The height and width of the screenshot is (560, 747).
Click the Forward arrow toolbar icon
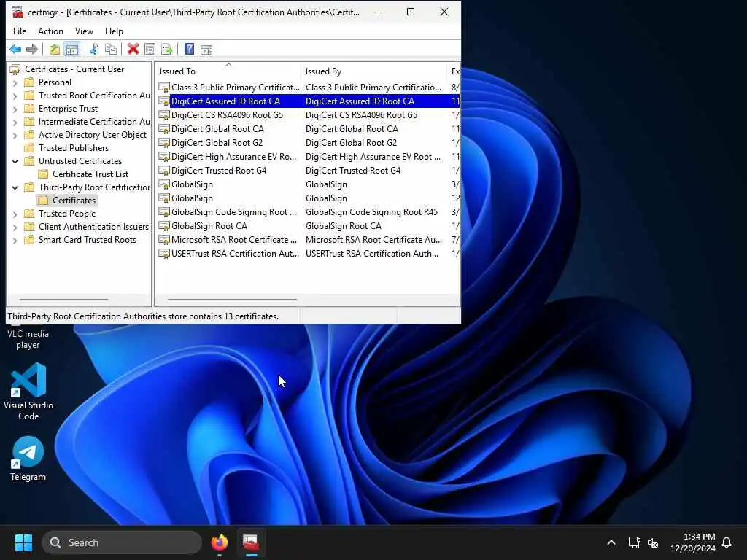(32, 49)
